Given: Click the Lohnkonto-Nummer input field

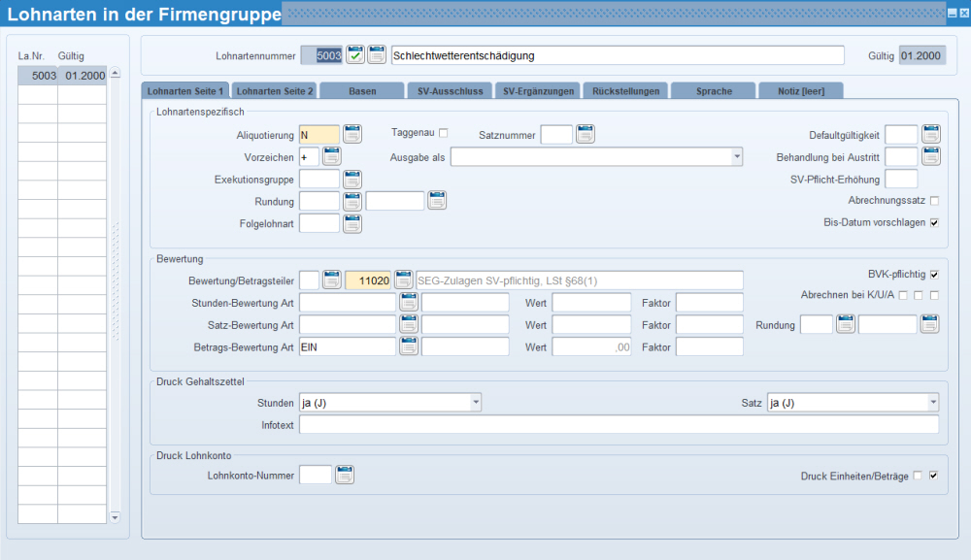Looking at the screenshot, I should pos(316,476).
